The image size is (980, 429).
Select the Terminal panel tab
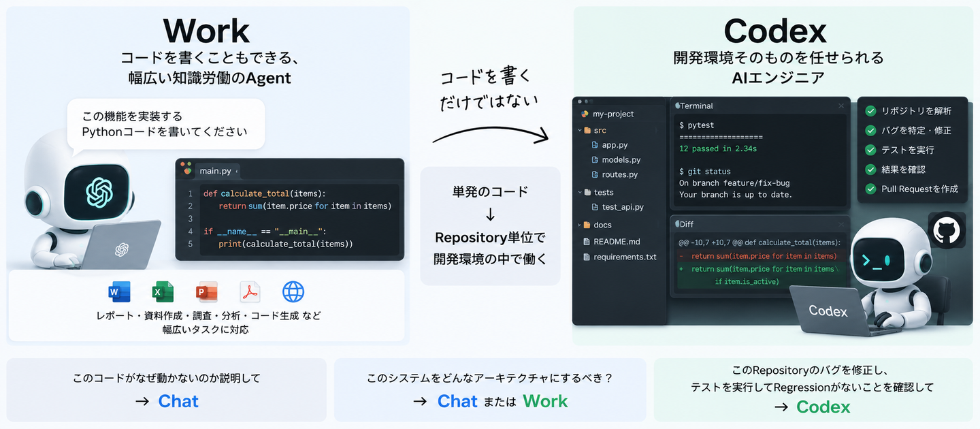coord(693,106)
